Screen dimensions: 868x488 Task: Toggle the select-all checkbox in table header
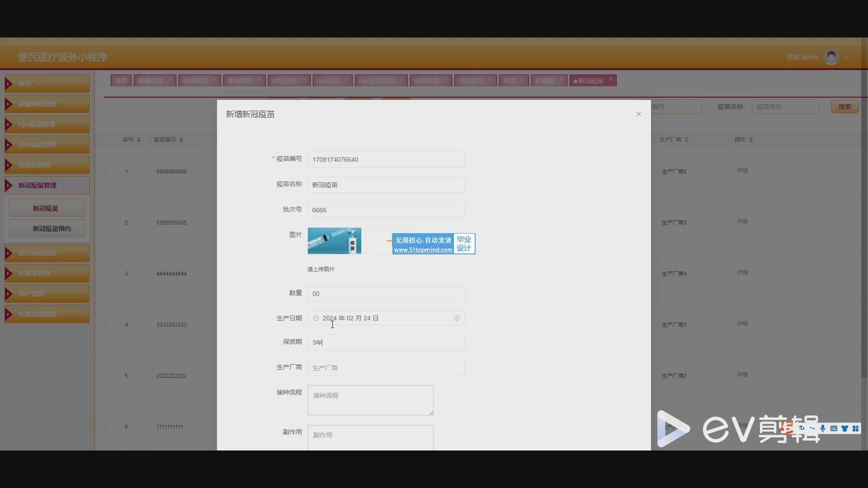coord(101,139)
